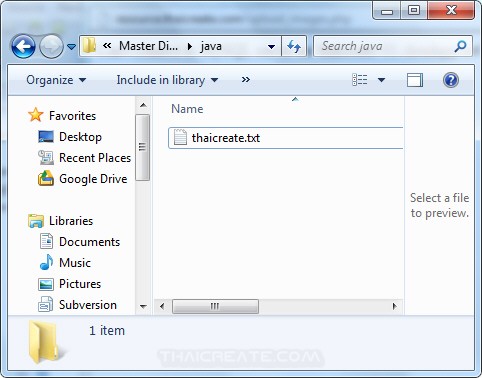This screenshot has height=378, width=482.
Task: Show more toolbar commands chevron
Action: click(x=246, y=80)
